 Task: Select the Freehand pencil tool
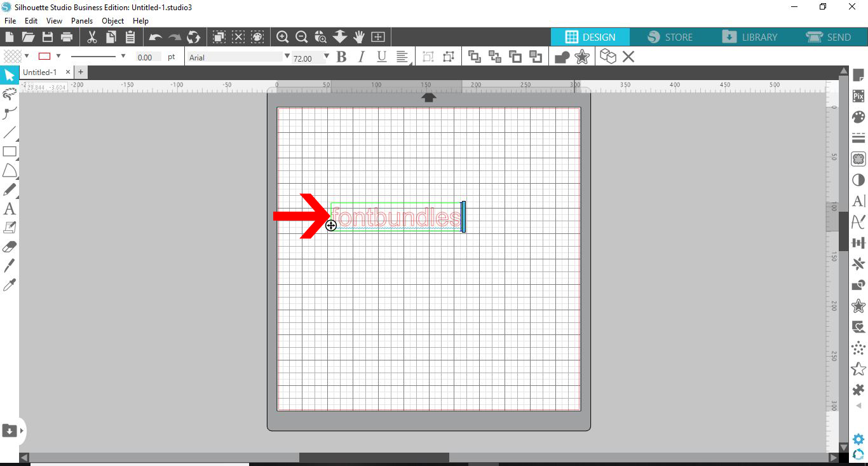[10, 189]
